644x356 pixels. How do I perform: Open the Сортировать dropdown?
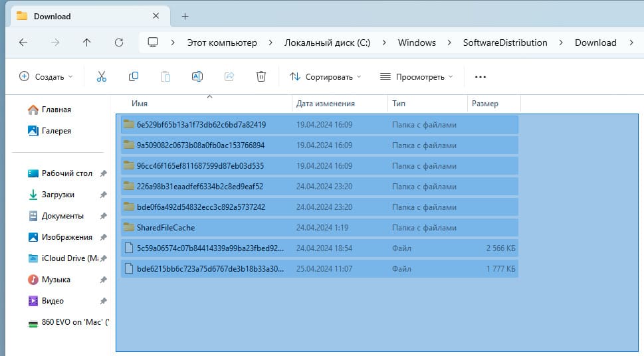[325, 77]
